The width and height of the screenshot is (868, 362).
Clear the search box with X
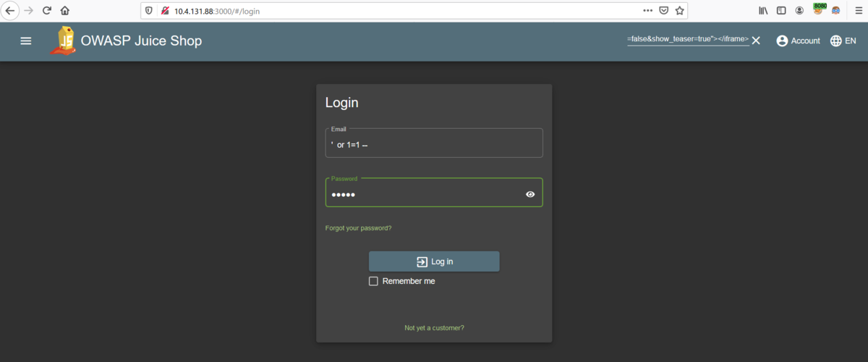(x=756, y=41)
